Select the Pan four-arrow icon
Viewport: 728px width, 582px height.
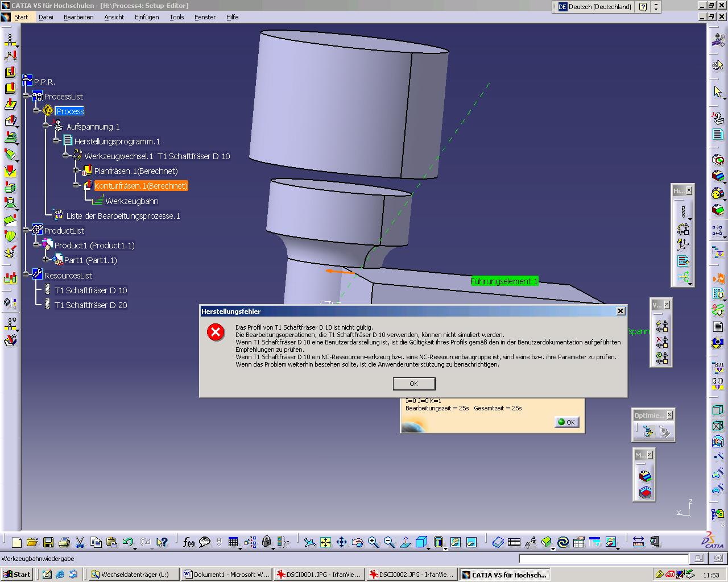tap(341, 542)
